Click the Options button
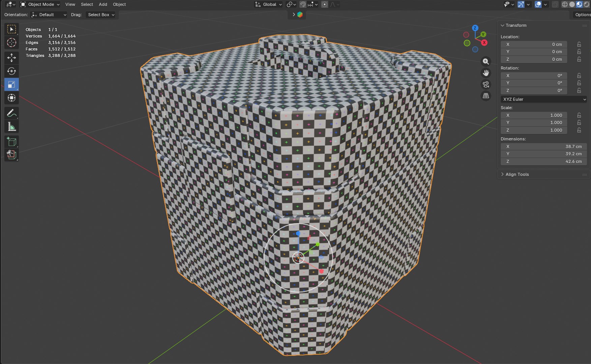The height and width of the screenshot is (364, 591). [582, 15]
